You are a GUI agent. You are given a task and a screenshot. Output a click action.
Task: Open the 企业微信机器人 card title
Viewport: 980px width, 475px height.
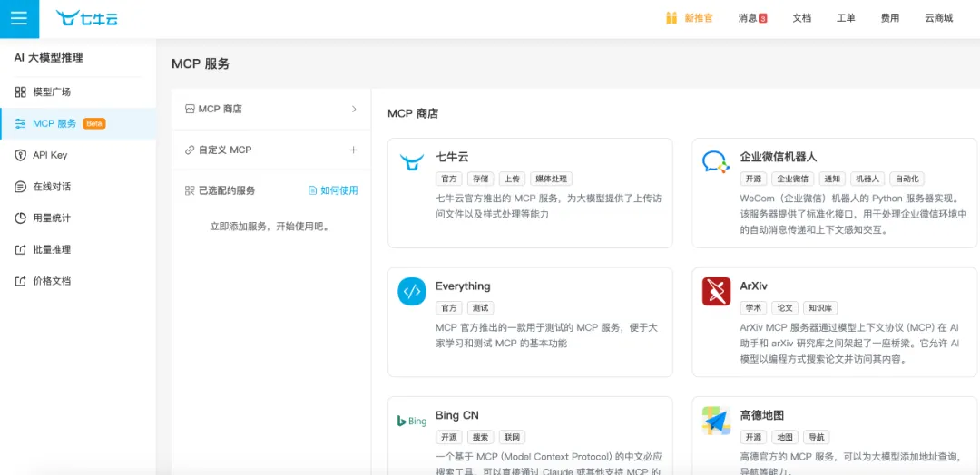[779, 157]
